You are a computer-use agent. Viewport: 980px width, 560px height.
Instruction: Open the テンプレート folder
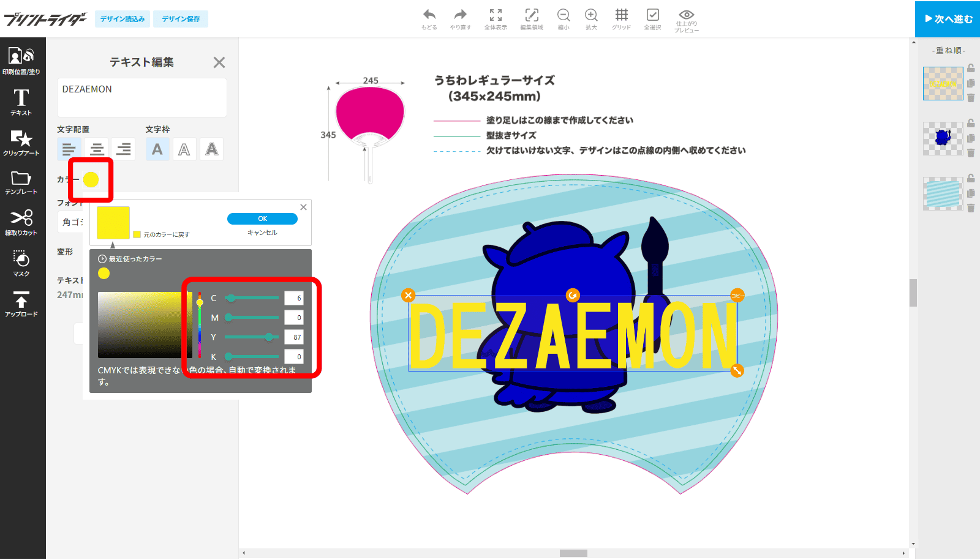21,183
